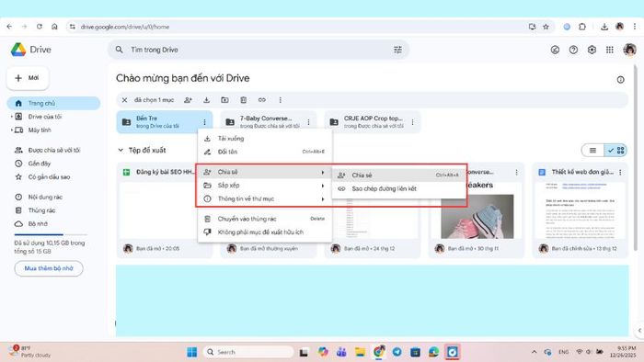Open Thùng rác in sidebar
The height and width of the screenshot is (362, 644).
tap(35, 210)
